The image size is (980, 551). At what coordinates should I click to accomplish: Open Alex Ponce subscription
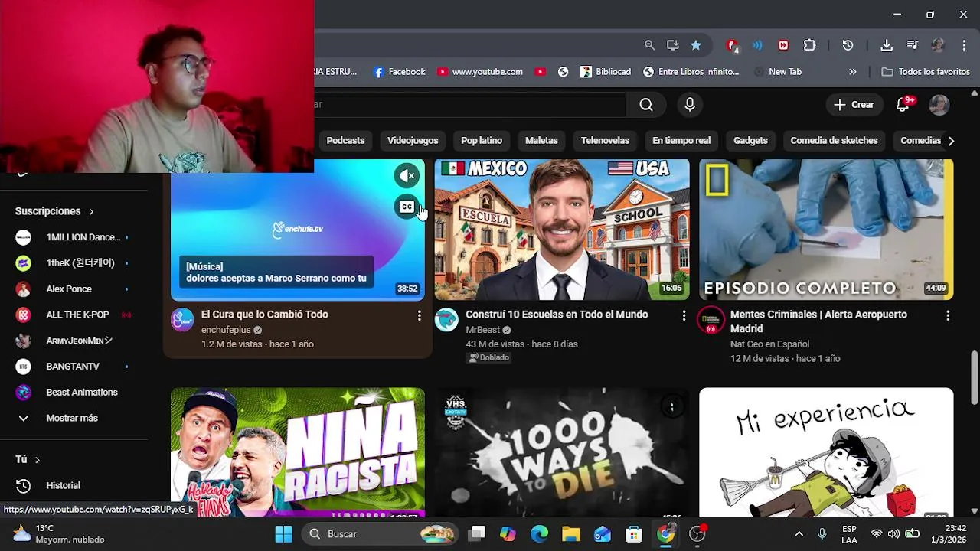point(73,289)
